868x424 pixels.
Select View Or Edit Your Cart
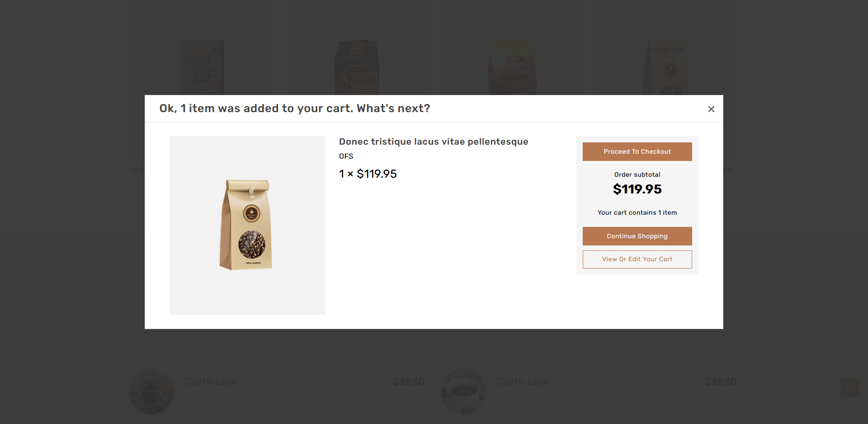pos(637,259)
